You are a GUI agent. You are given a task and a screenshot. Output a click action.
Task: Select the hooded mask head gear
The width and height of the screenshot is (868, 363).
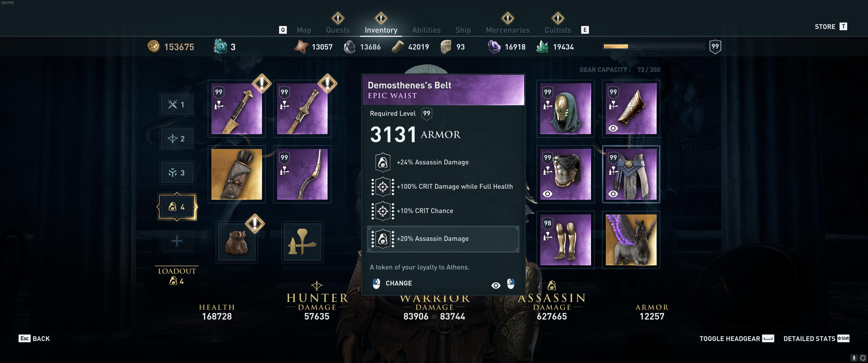point(565,108)
